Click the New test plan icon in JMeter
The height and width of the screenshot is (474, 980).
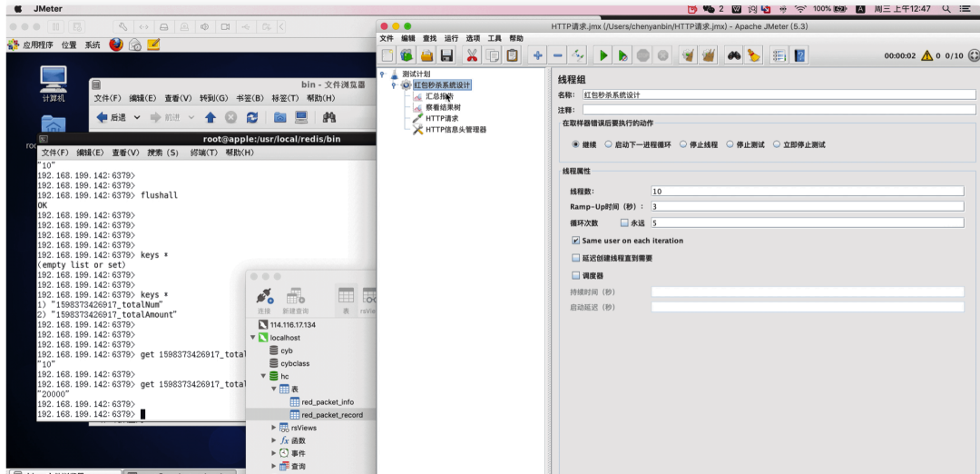387,55
